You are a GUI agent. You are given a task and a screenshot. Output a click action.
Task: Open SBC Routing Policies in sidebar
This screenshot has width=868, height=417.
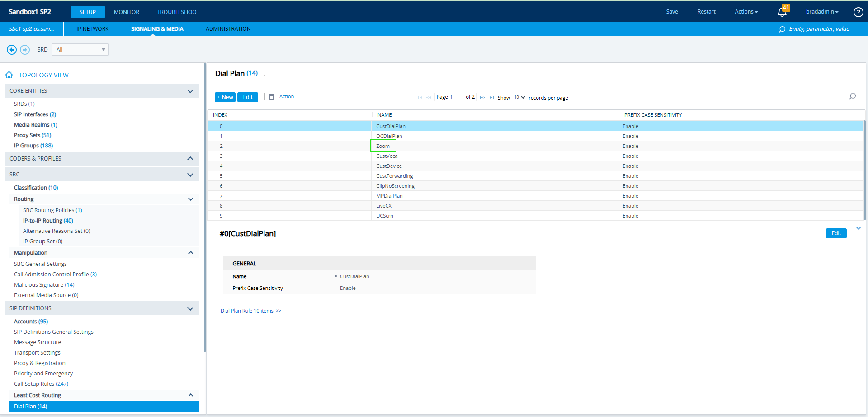pos(52,210)
